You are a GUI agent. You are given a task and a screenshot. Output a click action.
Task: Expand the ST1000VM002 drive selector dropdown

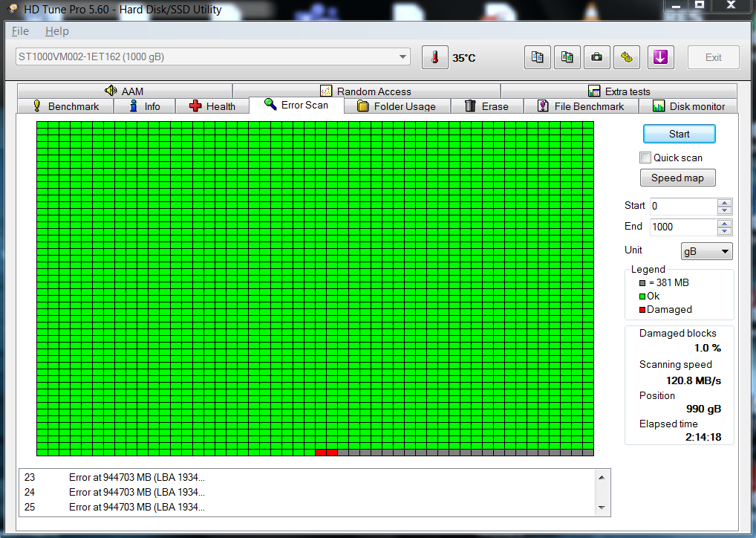403,57
